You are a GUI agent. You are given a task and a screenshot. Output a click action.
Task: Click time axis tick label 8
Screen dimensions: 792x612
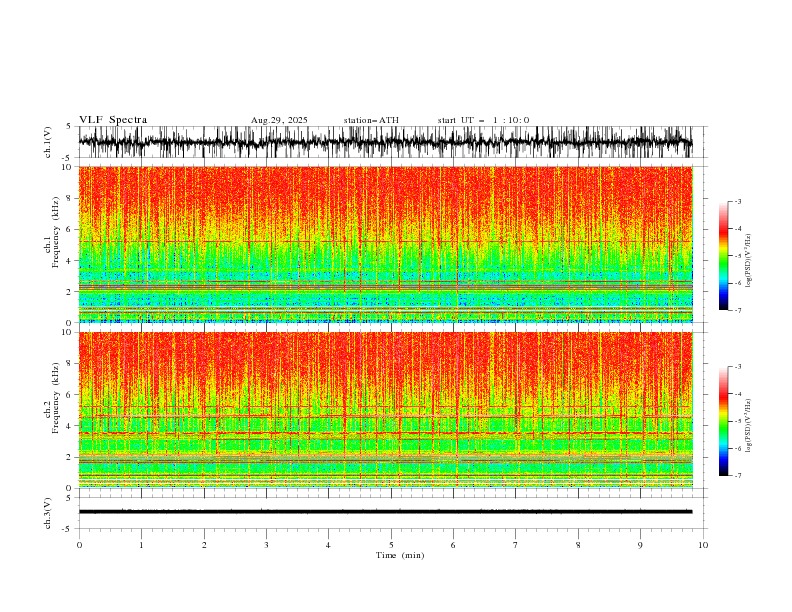578,545
